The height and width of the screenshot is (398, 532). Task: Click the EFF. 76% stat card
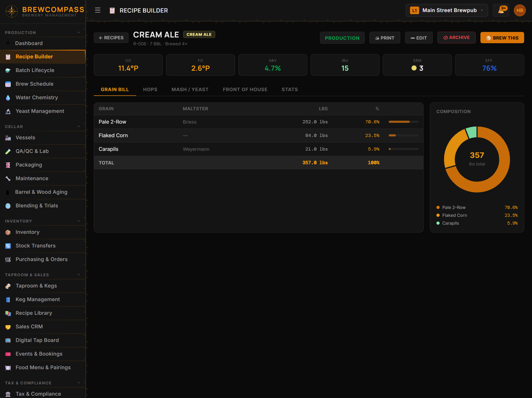pos(489,65)
